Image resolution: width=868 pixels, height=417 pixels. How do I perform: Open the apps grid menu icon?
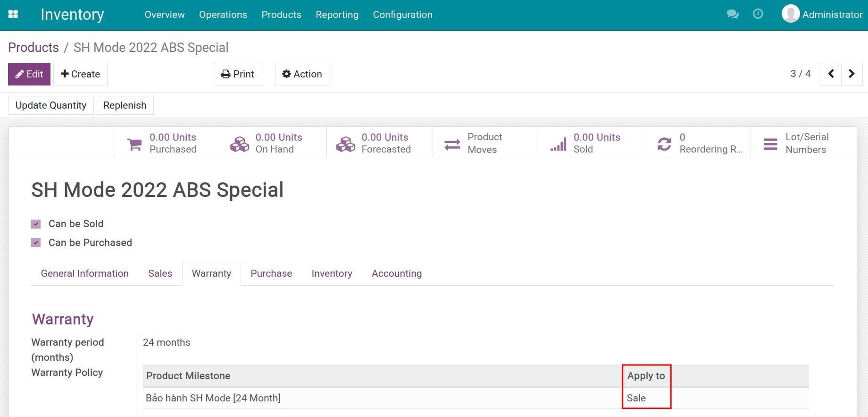coord(13,14)
